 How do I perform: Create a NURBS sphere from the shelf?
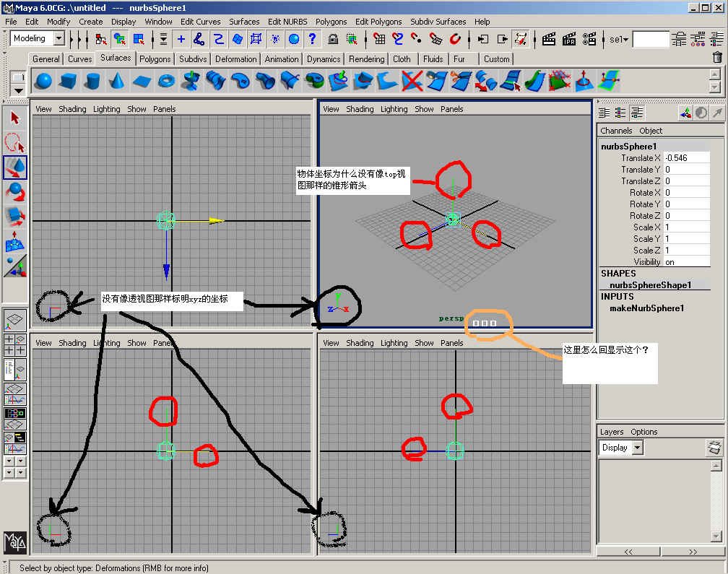[x=43, y=81]
